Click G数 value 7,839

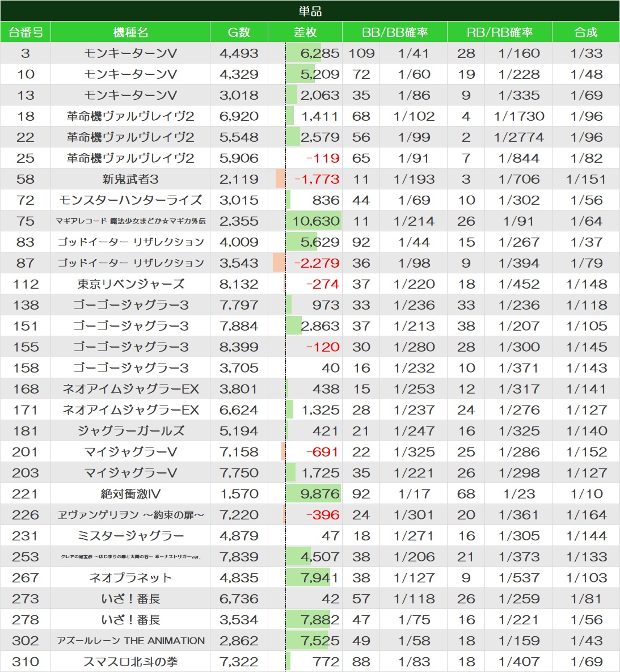coord(239,557)
